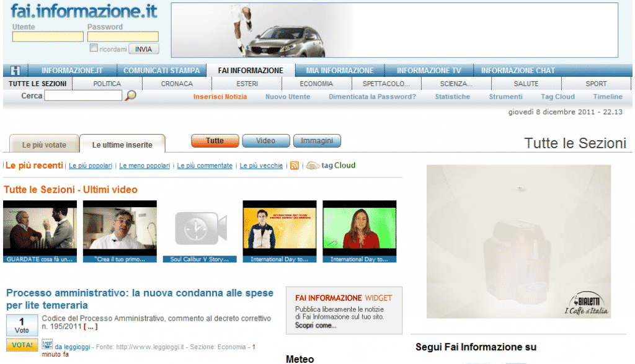Open the tag Cloud icon link

coord(331,166)
